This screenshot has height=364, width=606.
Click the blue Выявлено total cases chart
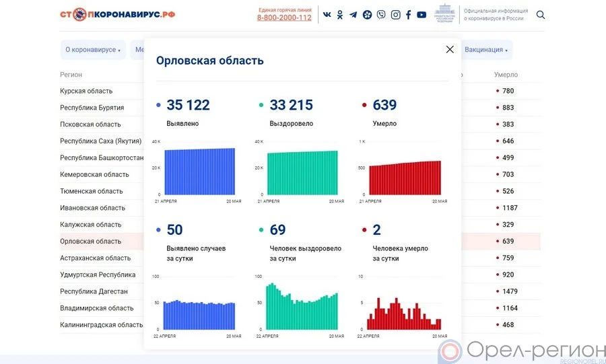tap(200, 171)
